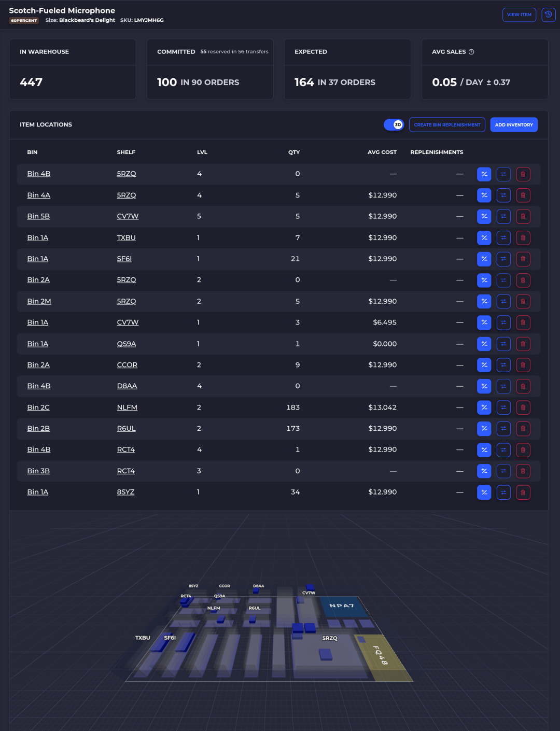Click the help icon next to AVG SALES
Screen dimensions: 560x731
471,52
